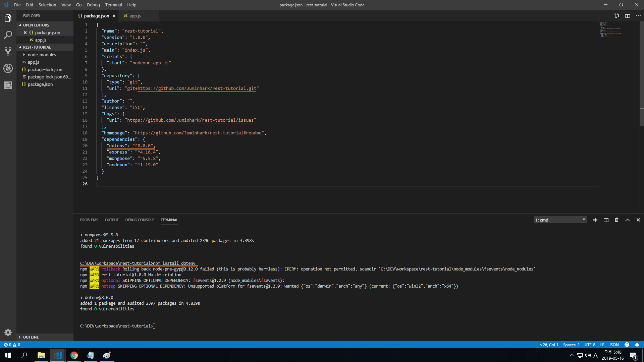The image size is (644, 362).
Task: Select app.js in Open Editors
Action: [45, 40]
